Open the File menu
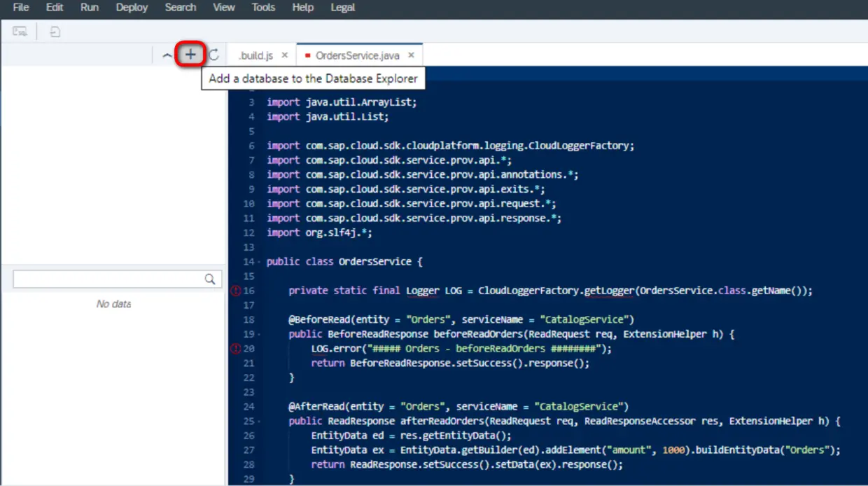This screenshot has height=486, width=868. click(21, 8)
